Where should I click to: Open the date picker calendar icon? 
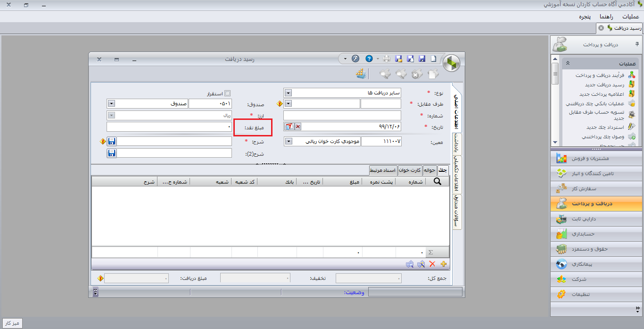click(289, 127)
